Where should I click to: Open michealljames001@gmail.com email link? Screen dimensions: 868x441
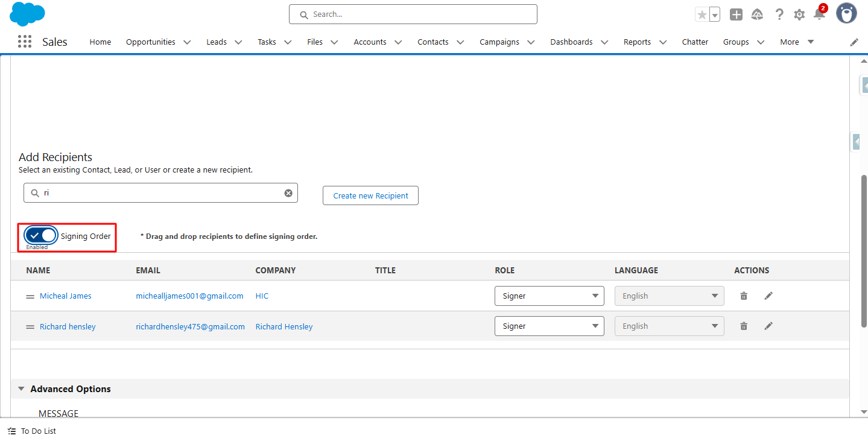coord(189,296)
